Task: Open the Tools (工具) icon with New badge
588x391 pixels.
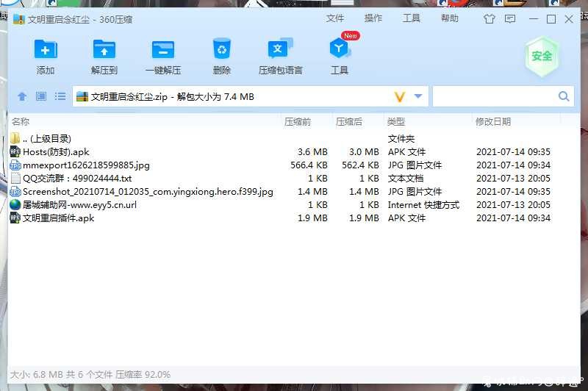Action: 340,49
